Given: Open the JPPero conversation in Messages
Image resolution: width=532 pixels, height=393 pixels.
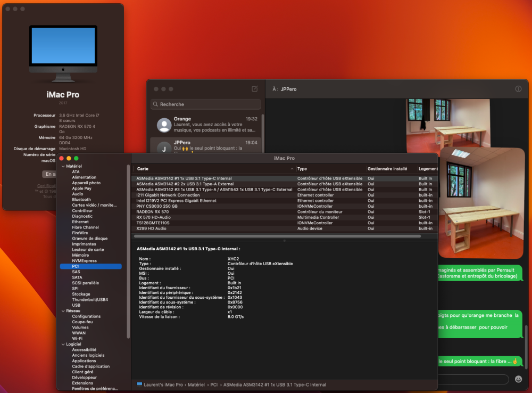Looking at the screenshot, I should click(x=205, y=145).
